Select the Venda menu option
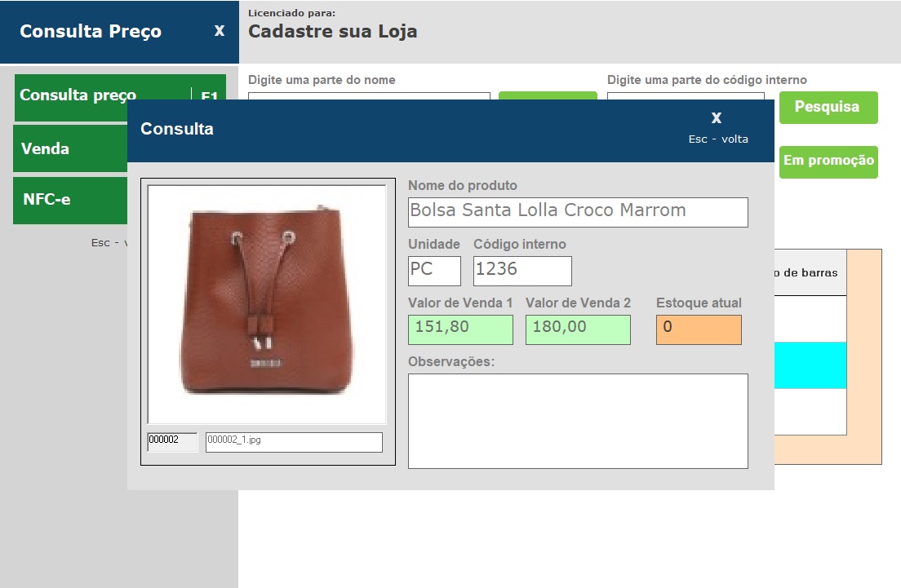The image size is (901, 588). [70, 148]
